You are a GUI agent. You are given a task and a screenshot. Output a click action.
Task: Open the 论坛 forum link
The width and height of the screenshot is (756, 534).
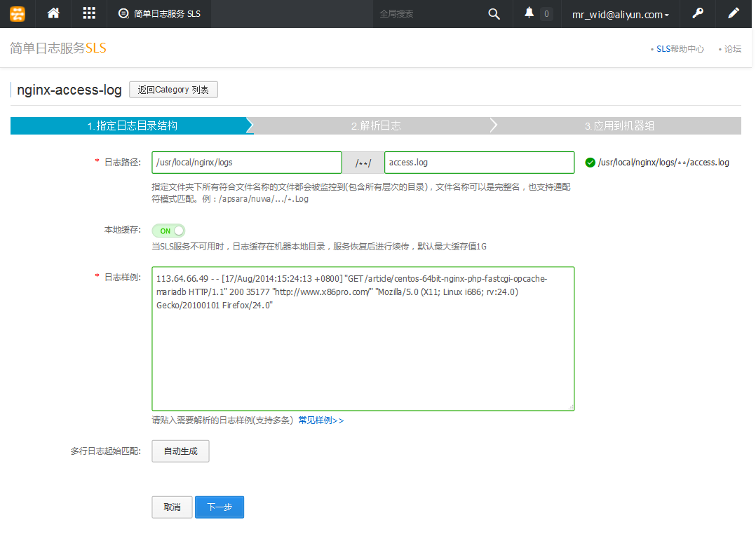pos(732,48)
